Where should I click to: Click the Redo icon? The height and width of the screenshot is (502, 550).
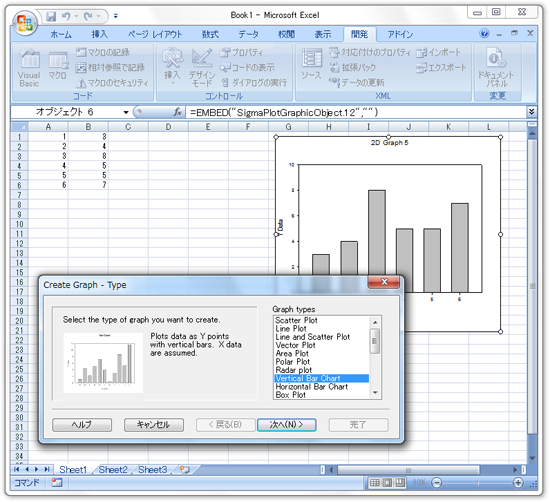(x=88, y=16)
